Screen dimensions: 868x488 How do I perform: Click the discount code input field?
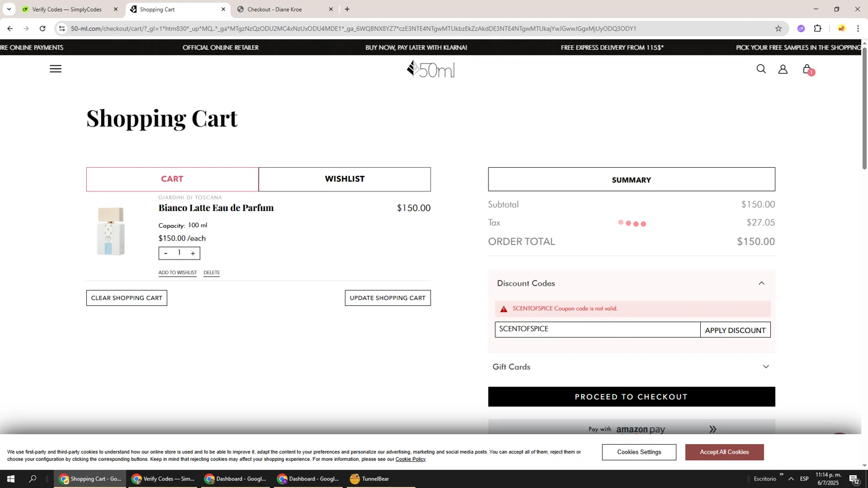coord(597,330)
